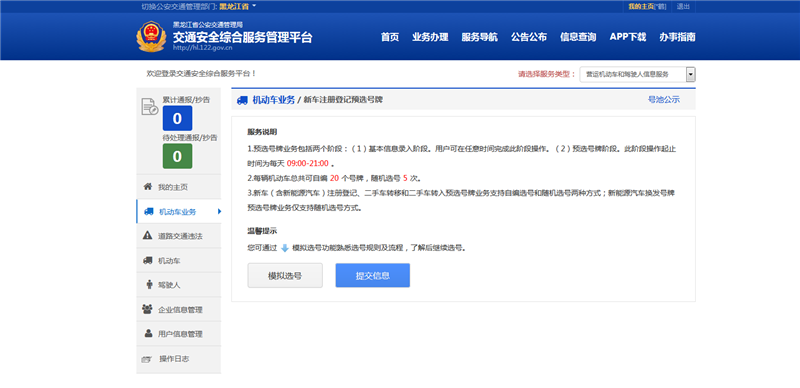Viewport: 800px width, 388px height.
Task: Open the 请选择服务类型 combo box
Action: click(x=638, y=75)
